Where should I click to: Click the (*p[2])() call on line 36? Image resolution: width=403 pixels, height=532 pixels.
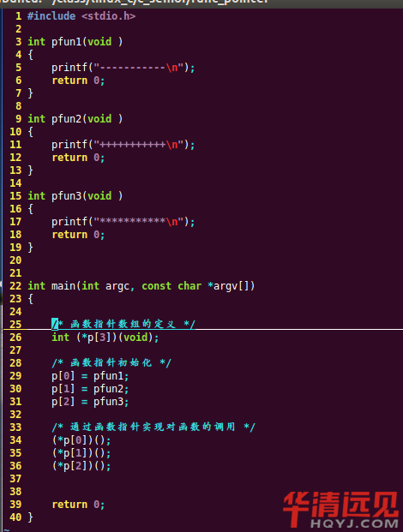(x=81, y=466)
